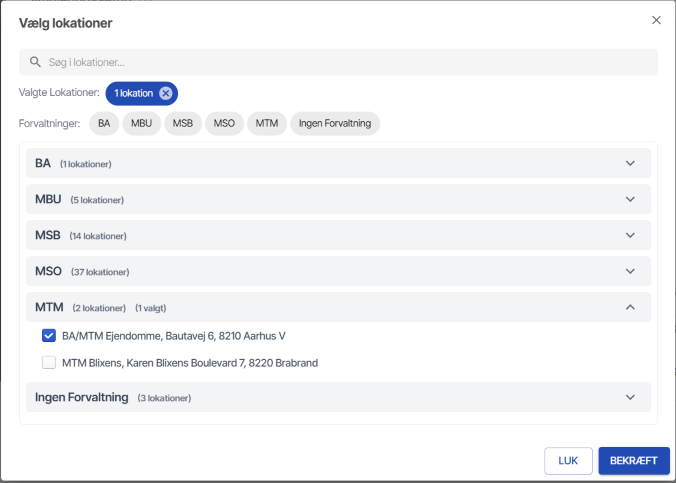Image resolution: width=676 pixels, height=483 pixels.
Task: Check MTM Blixens, Karen Blixens Boulevard checkbox
Action: tap(49, 362)
